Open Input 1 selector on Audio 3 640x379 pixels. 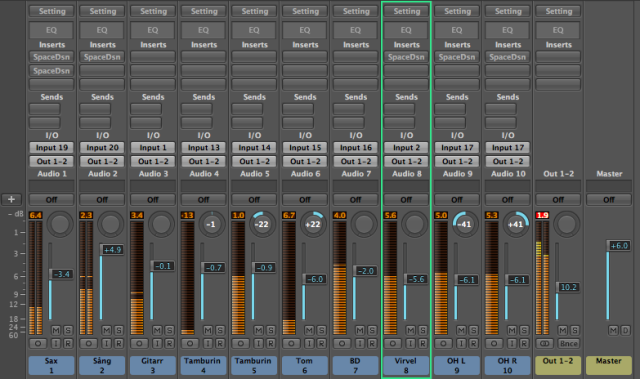coord(153,148)
